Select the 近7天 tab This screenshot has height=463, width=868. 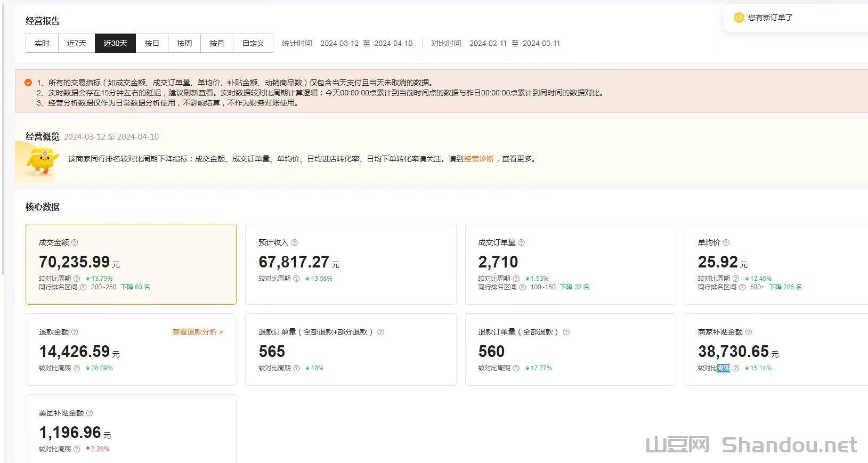tap(76, 43)
